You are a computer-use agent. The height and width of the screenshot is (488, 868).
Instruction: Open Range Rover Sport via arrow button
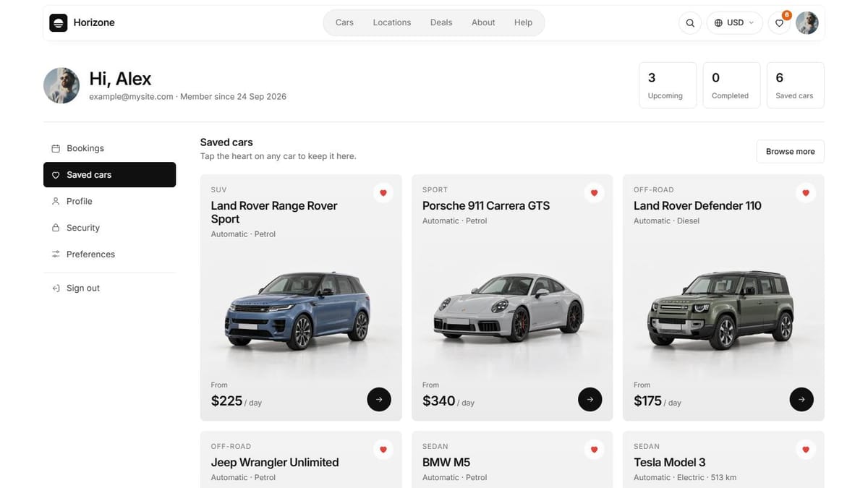coord(379,399)
